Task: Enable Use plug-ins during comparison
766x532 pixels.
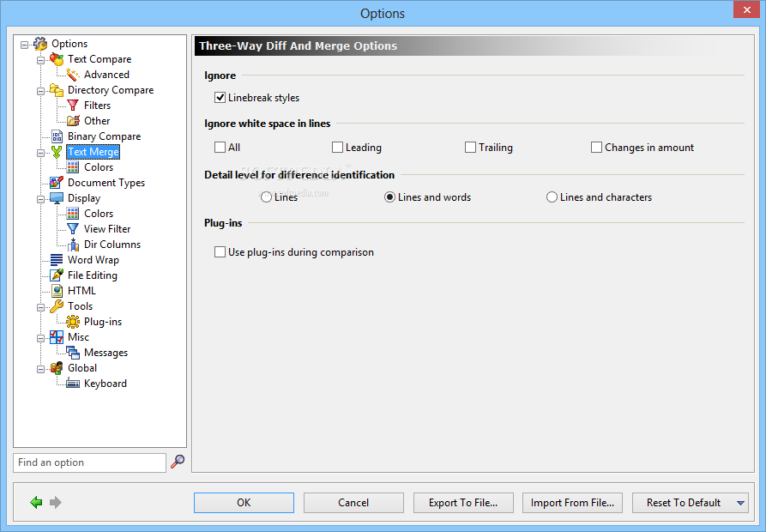Action: [220, 252]
